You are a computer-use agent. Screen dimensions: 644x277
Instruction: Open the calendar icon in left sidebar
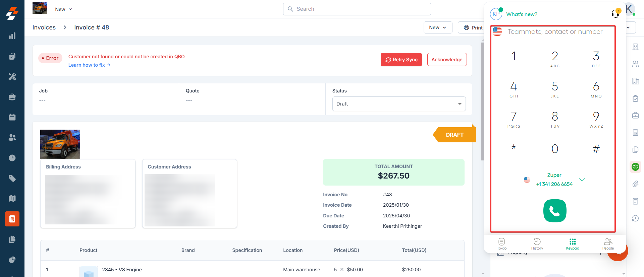pos(12,117)
